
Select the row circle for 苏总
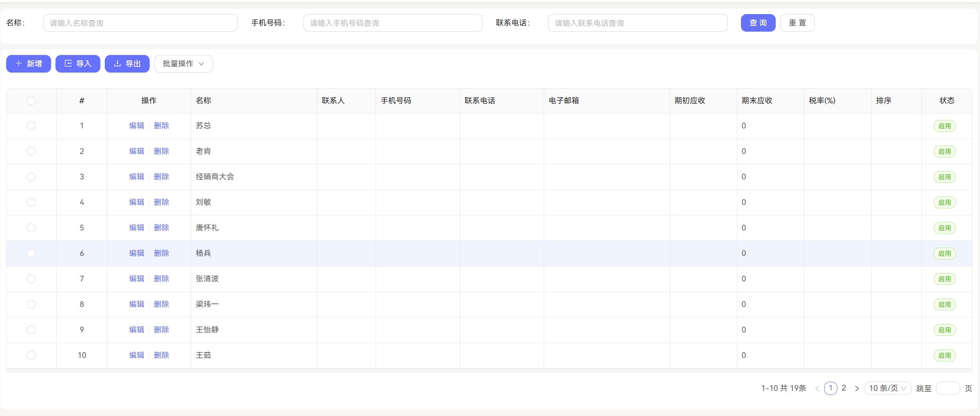[x=31, y=126]
